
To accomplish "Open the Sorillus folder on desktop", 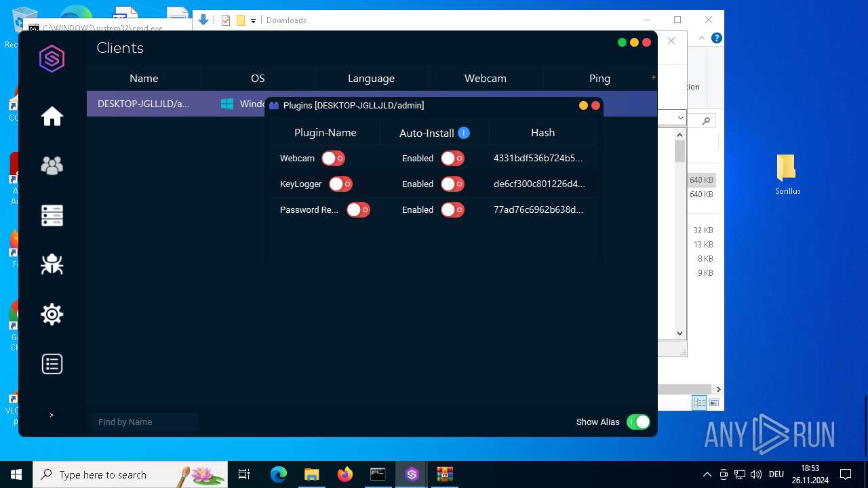I will (788, 174).
